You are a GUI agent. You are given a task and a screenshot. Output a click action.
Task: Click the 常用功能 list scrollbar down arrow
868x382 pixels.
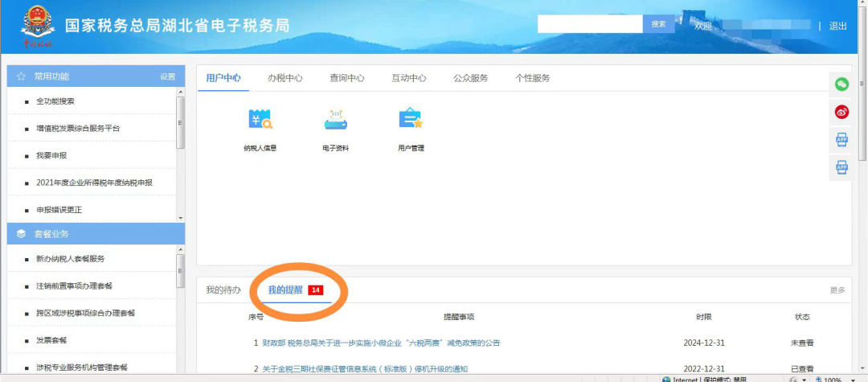[x=181, y=219]
